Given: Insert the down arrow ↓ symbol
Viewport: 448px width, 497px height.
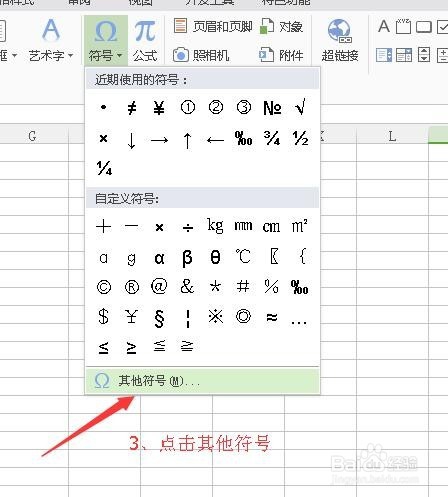Looking at the screenshot, I should pyautogui.click(x=131, y=141).
